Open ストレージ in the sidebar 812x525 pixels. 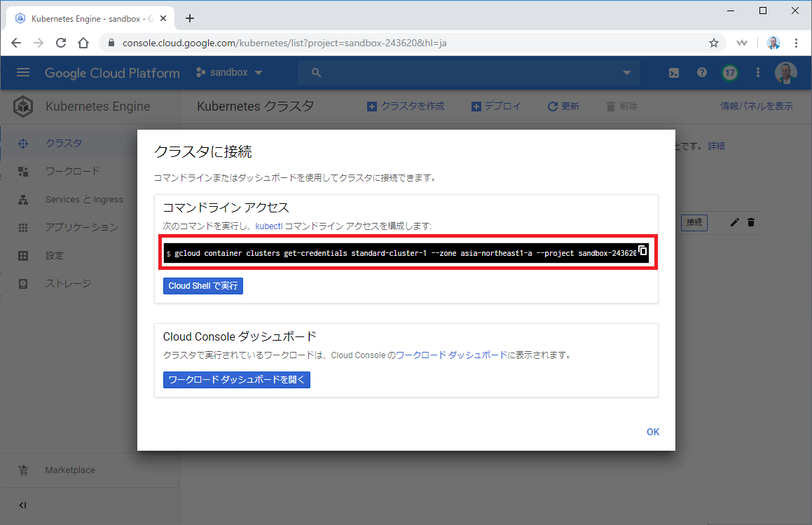pyautogui.click(x=69, y=283)
